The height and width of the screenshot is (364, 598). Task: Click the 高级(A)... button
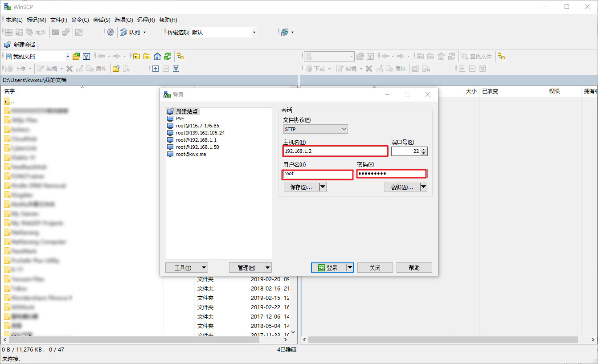[x=402, y=187]
